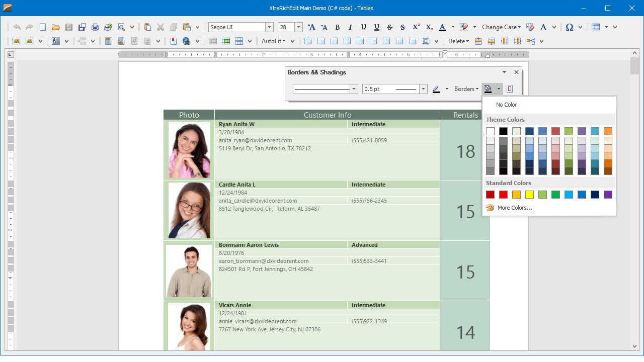Click the Reset Character Formatting icon

(530, 27)
